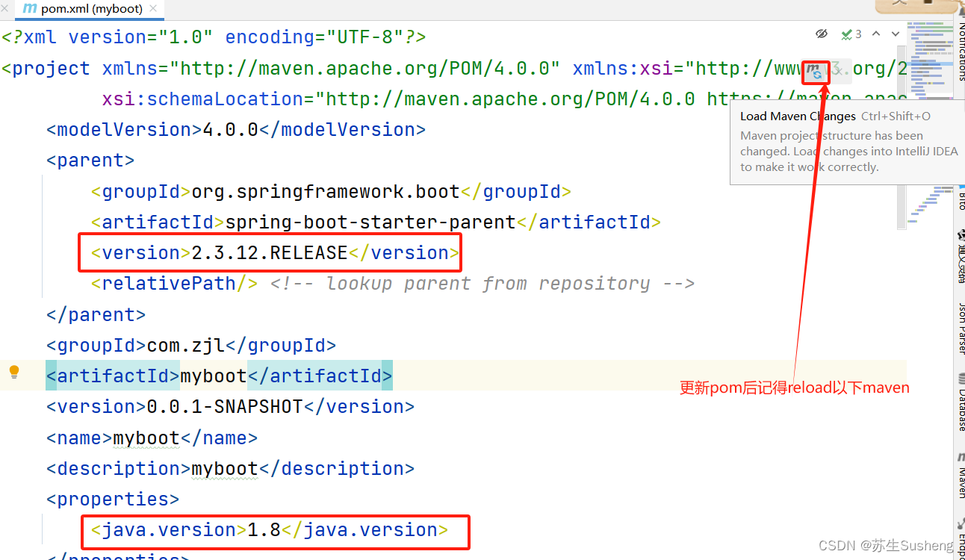Click the opening properties tag
The image size is (965, 560).
click(113, 500)
